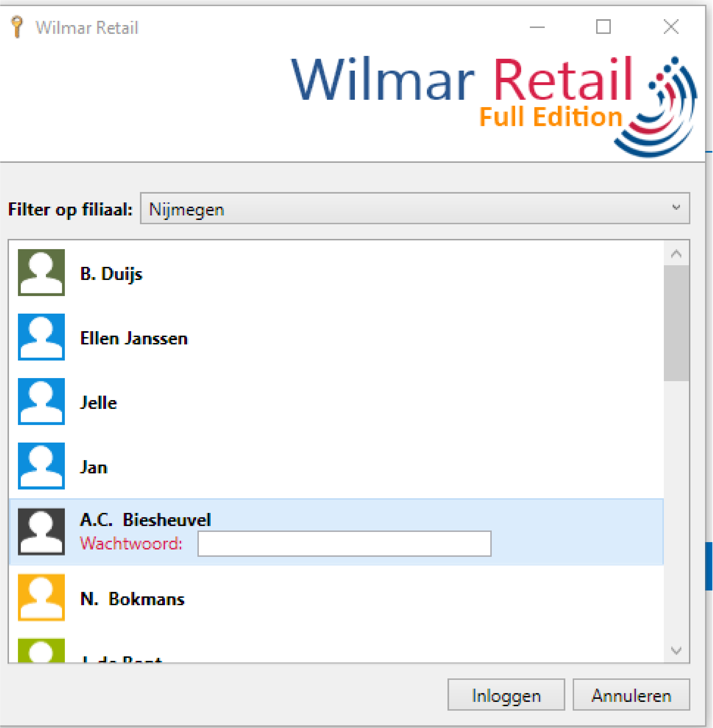This screenshot has width=713, height=728.
Task: Focus the Wachtwoord password field
Action: (x=344, y=543)
